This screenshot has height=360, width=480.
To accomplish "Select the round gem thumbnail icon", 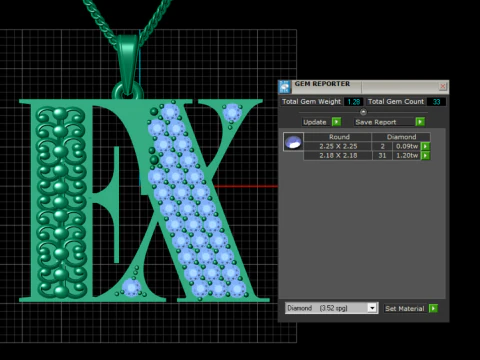I will 293,142.
